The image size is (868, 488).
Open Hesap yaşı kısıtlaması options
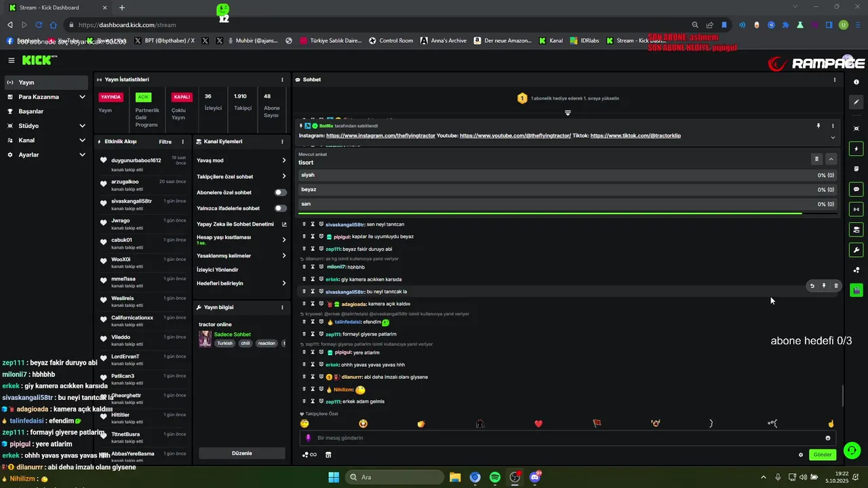[x=241, y=240]
